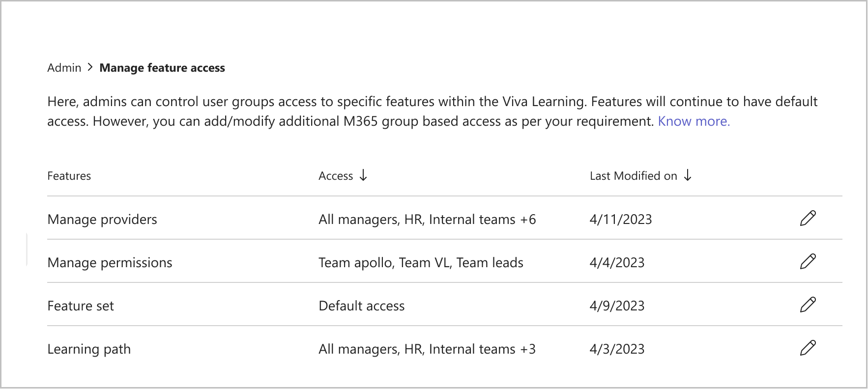Viewport: 868px width, 389px height.
Task: Toggle descending sort on Last Modified on
Action: pyautogui.click(x=687, y=176)
